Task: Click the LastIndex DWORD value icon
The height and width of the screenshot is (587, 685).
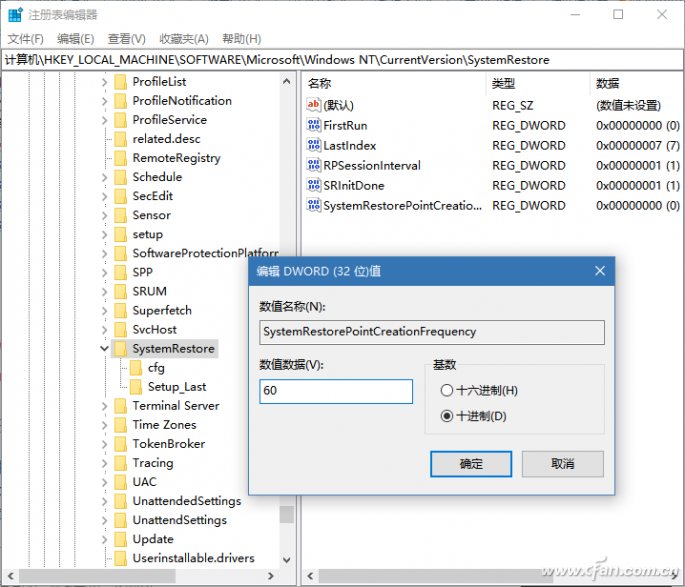Action: tap(313, 145)
